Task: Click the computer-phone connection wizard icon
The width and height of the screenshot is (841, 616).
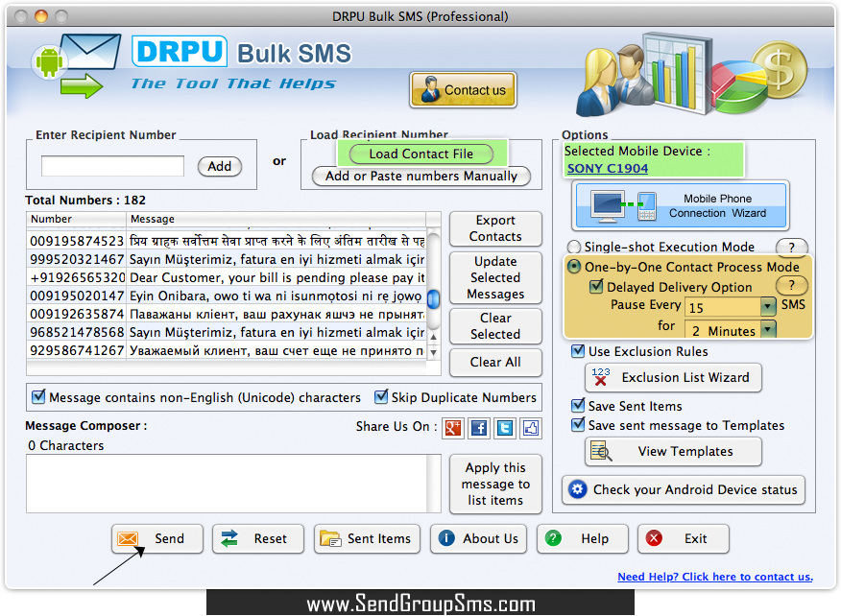Action: tap(624, 206)
